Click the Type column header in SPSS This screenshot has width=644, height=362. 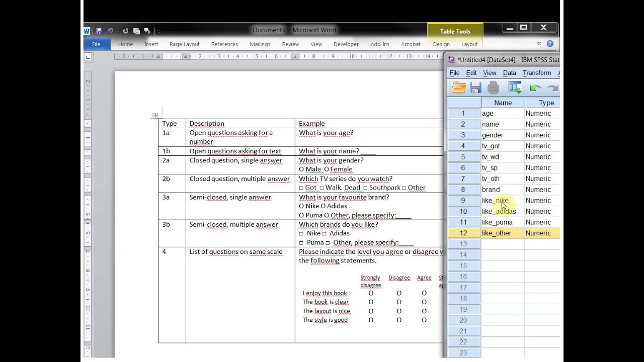click(542, 103)
